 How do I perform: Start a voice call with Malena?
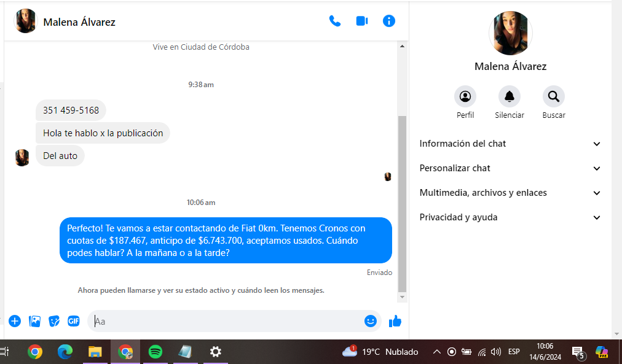pyautogui.click(x=335, y=21)
